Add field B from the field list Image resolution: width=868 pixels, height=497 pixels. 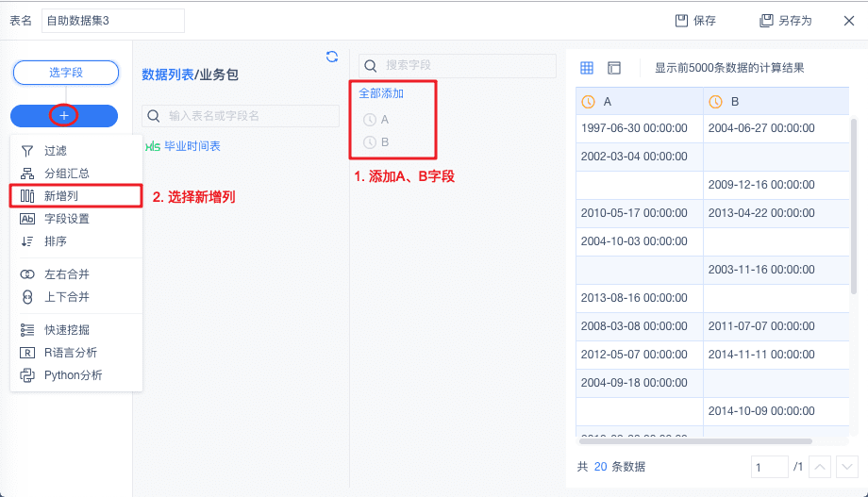pyautogui.click(x=376, y=142)
